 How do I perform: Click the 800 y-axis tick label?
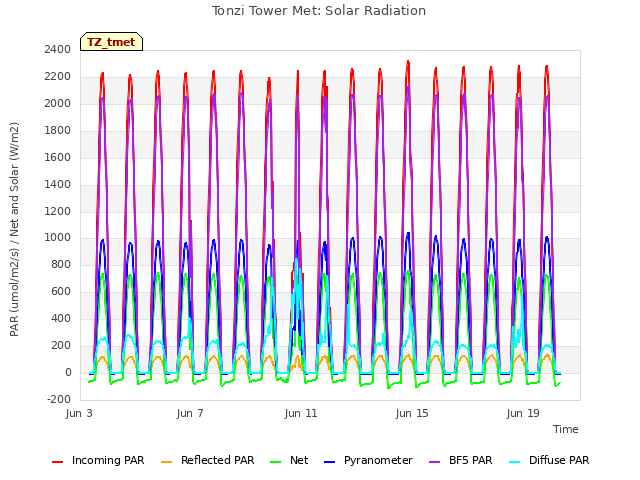pyautogui.click(x=61, y=264)
